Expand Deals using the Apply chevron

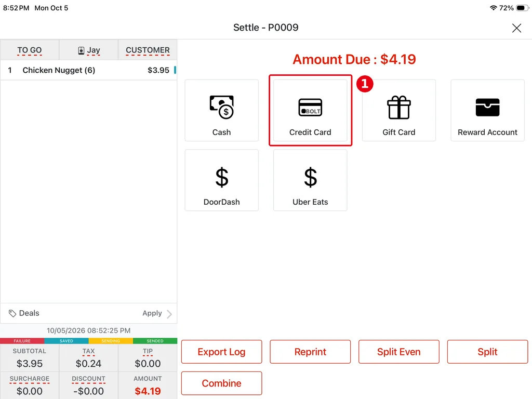pos(169,314)
